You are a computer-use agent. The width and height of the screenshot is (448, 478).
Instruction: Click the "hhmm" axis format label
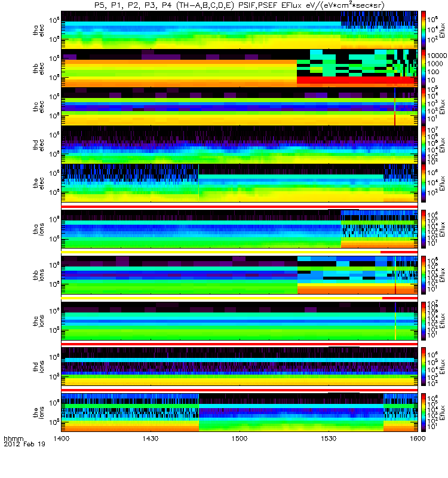pos(13,439)
